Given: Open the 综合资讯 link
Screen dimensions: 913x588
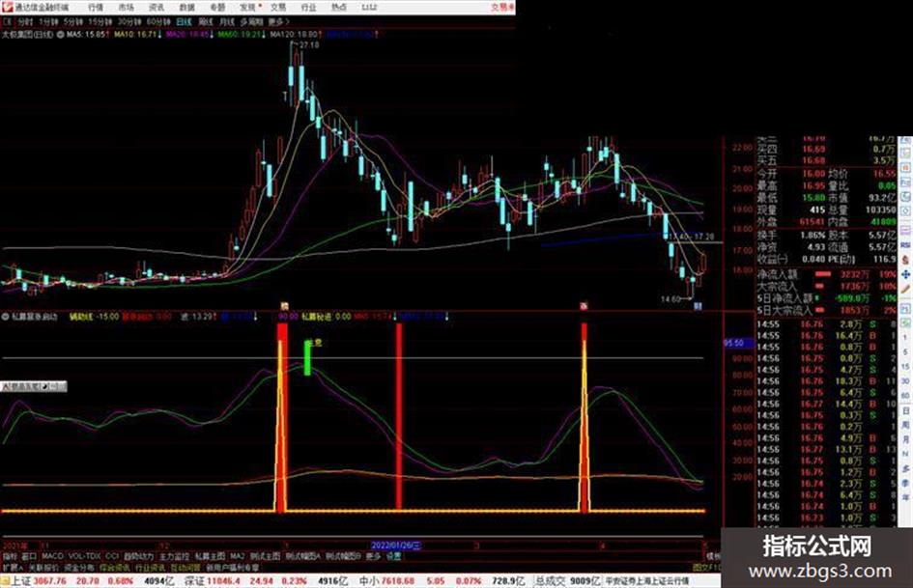Looking at the screenshot, I should (x=115, y=567).
